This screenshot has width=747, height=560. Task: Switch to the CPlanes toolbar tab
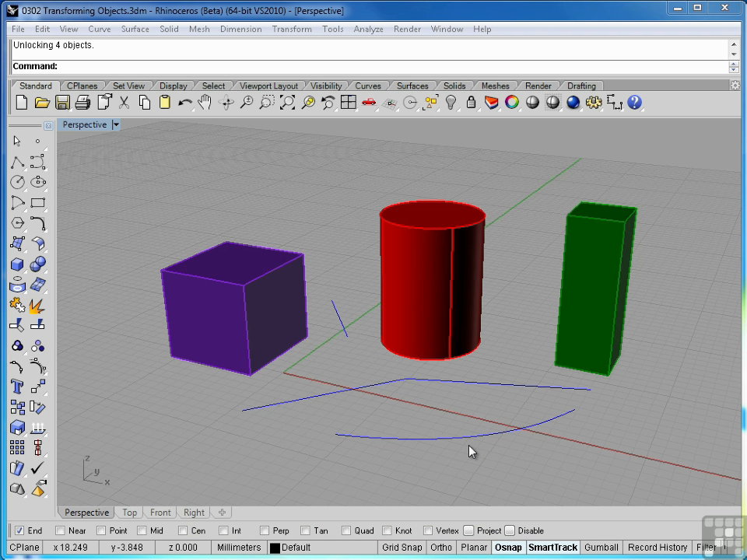pos(82,86)
